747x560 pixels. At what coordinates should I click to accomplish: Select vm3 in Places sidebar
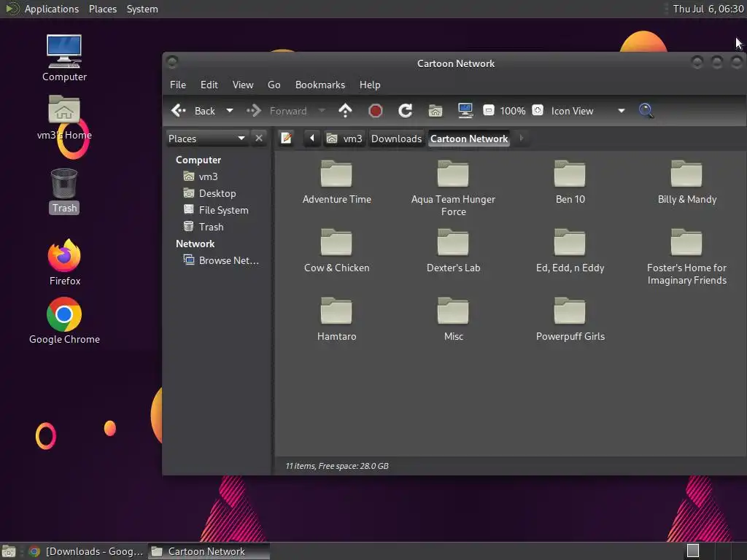[208, 176]
